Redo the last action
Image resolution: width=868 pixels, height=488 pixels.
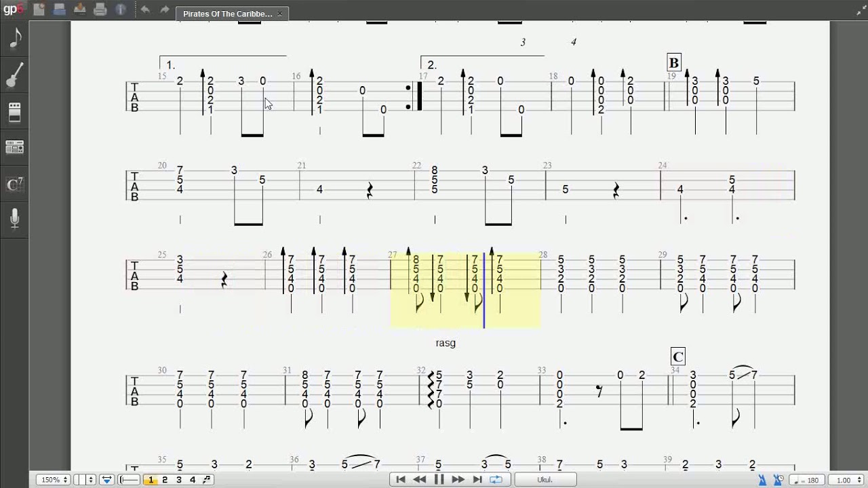point(165,9)
